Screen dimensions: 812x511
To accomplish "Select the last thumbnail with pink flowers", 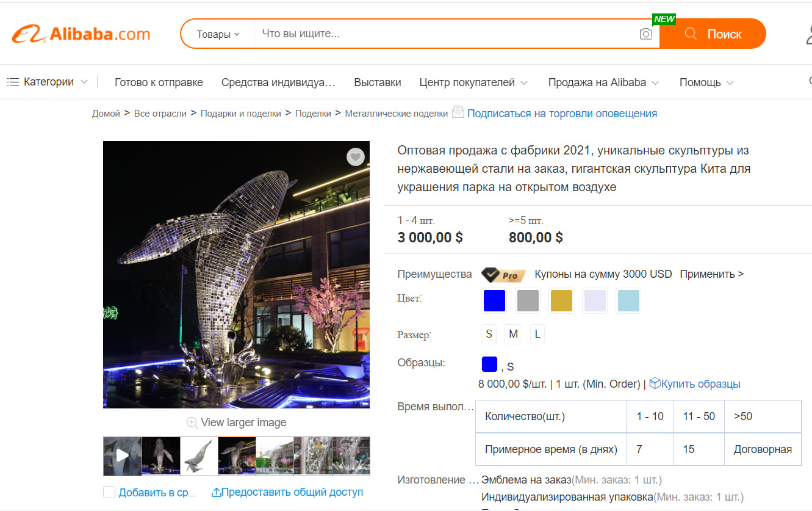I will point(351,456).
